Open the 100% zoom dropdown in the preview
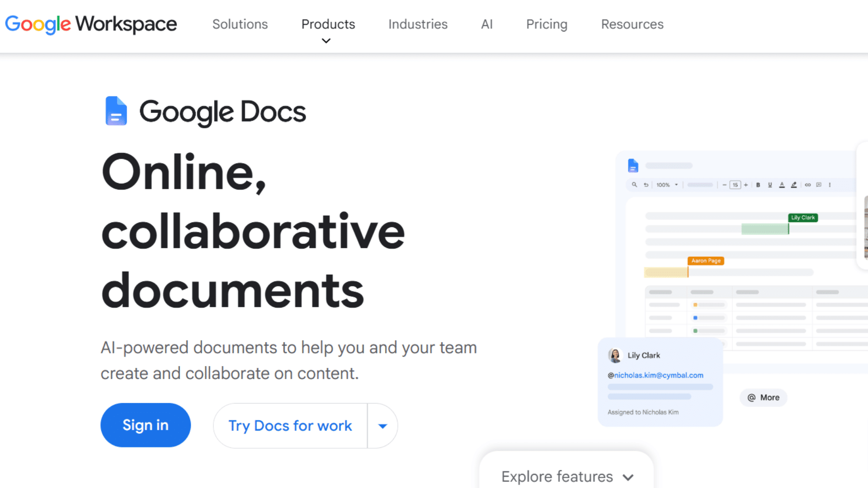868x488 pixels. [x=667, y=185]
